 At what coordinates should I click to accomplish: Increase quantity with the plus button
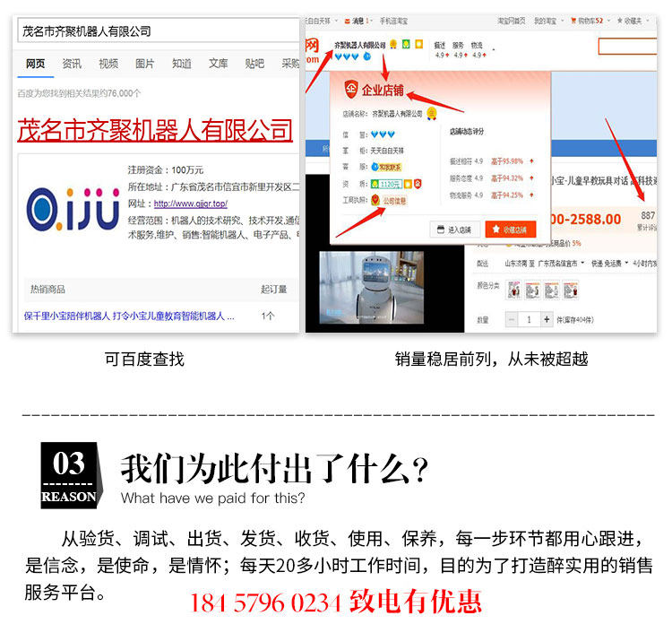[547, 319]
